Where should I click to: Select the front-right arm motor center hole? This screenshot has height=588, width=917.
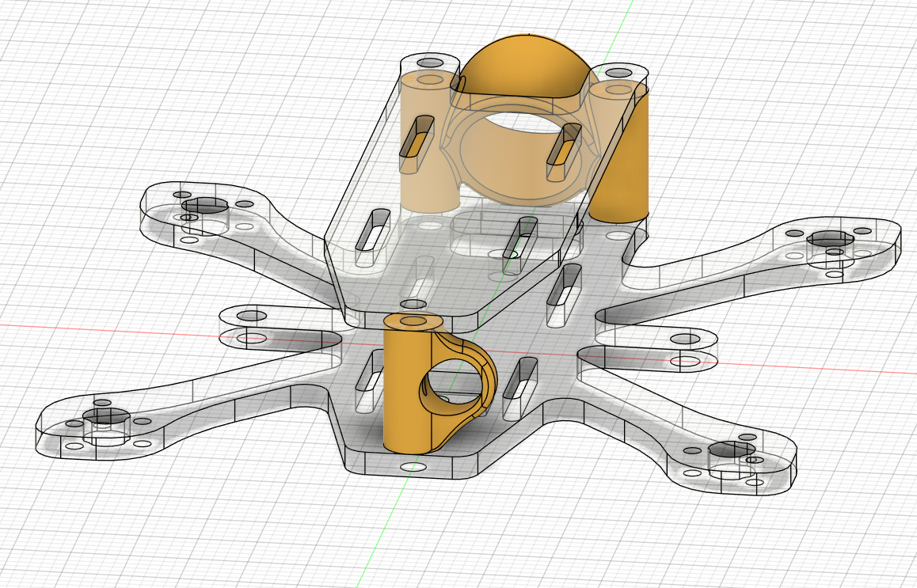(731, 450)
